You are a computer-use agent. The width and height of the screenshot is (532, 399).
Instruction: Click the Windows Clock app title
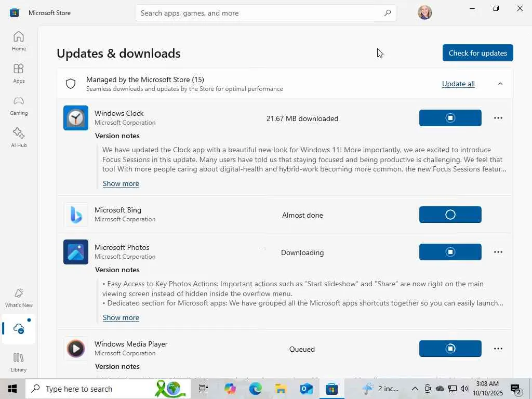point(119,113)
